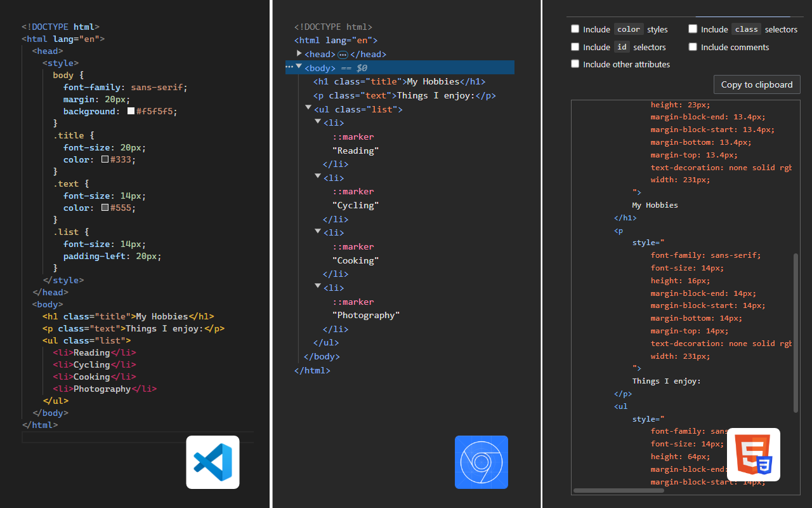Collapse the li node containing Photography
This screenshot has height=508, width=812.
coord(318,286)
